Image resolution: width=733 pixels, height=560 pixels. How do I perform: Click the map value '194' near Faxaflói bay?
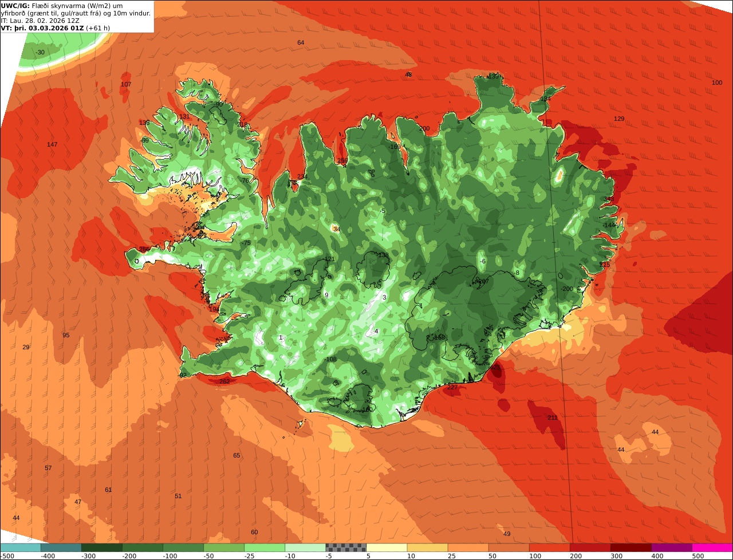[214, 310]
